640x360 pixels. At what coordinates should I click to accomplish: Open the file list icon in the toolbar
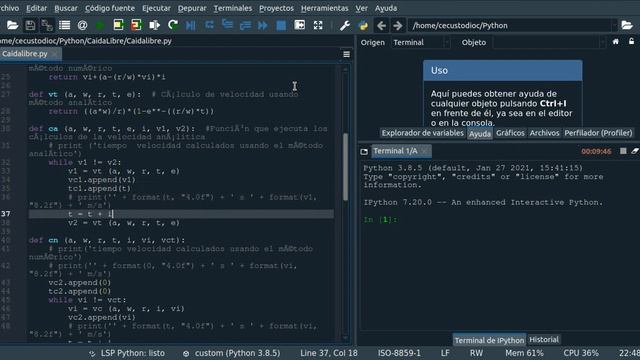coord(64,25)
